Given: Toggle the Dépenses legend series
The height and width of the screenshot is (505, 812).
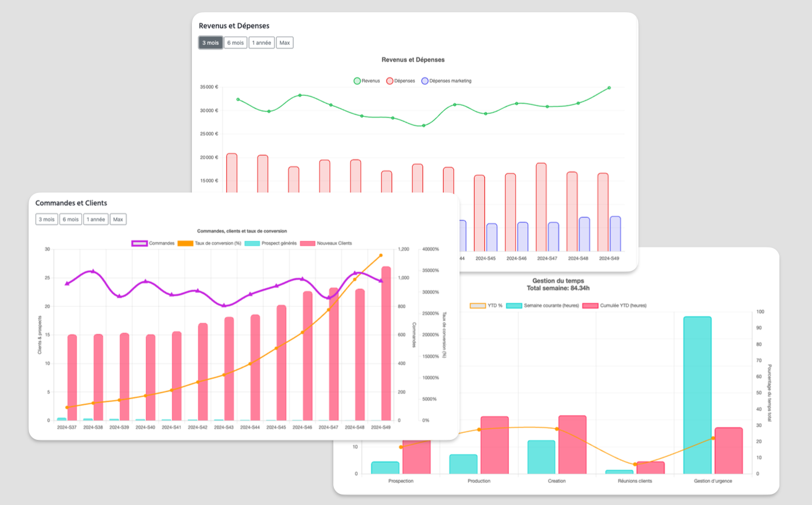Looking at the screenshot, I should [x=401, y=81].
